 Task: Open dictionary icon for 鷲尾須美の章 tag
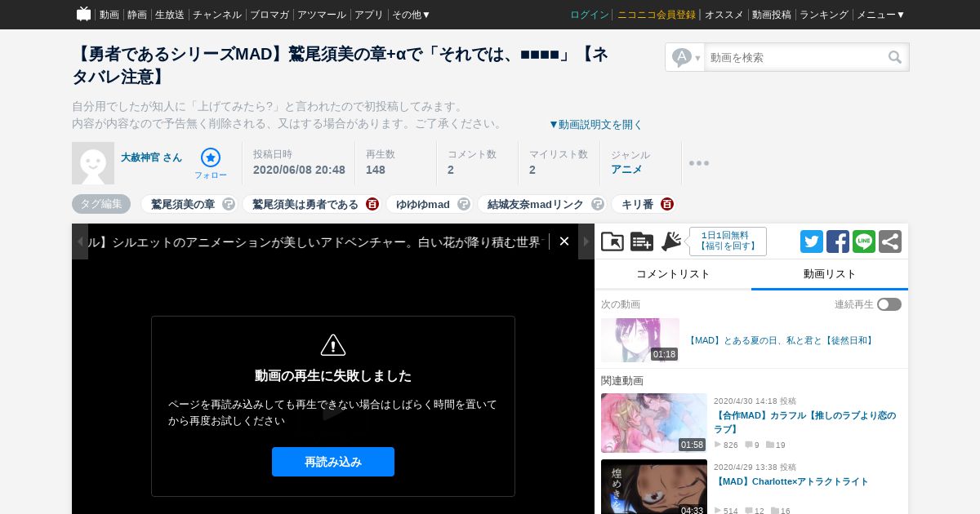(229, 204)
